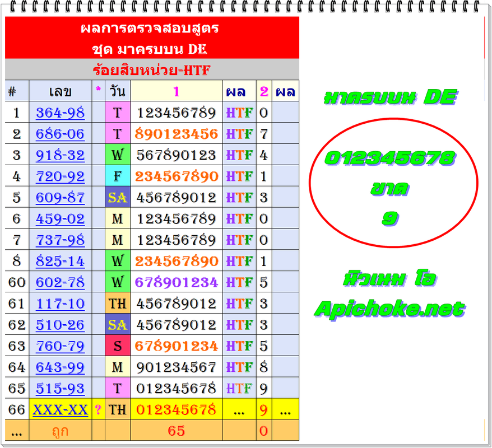Open the XXX-XX link in row 66
The width and height of the screenshot is (492, 448).
coord(61,409)
